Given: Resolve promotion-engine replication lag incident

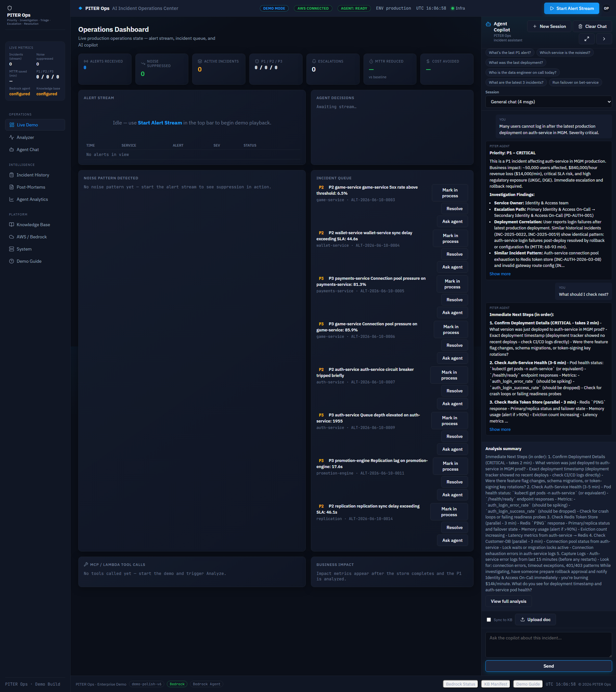Looking at the screenshot, I should (x=454, y=482).
